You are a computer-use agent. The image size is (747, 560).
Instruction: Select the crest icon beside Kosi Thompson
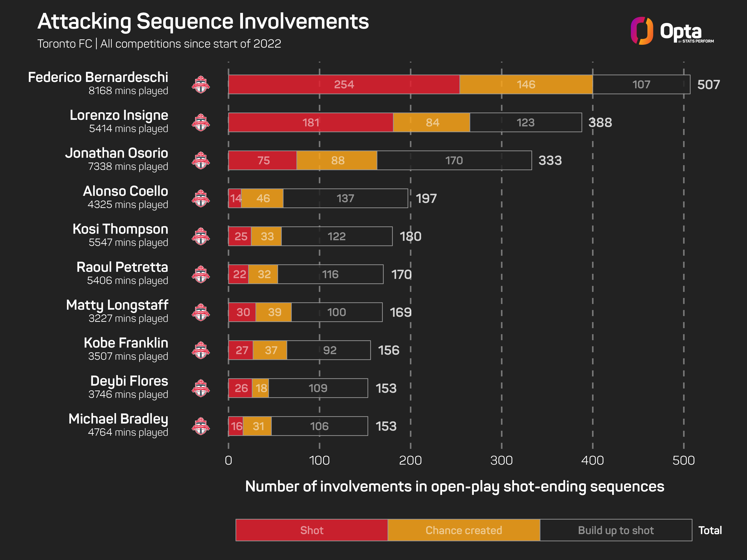click(x=201, y=236)
